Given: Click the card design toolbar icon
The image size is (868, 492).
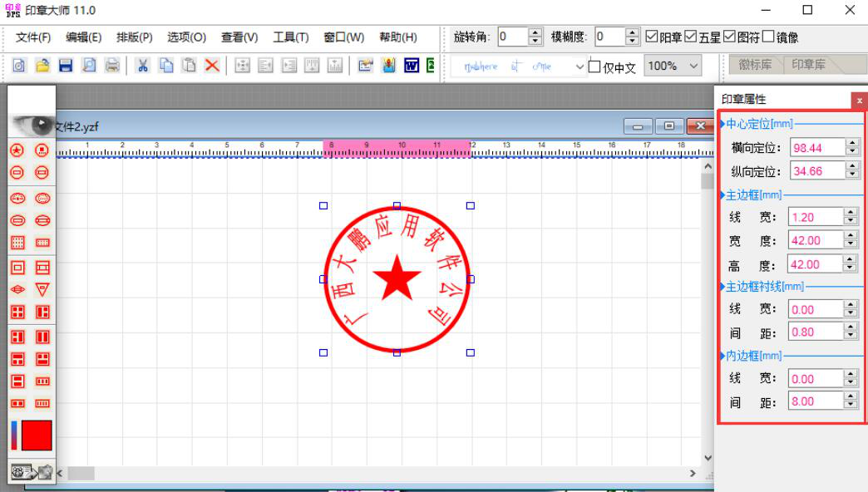Looking at the screenshot, I should pos(365,66).
